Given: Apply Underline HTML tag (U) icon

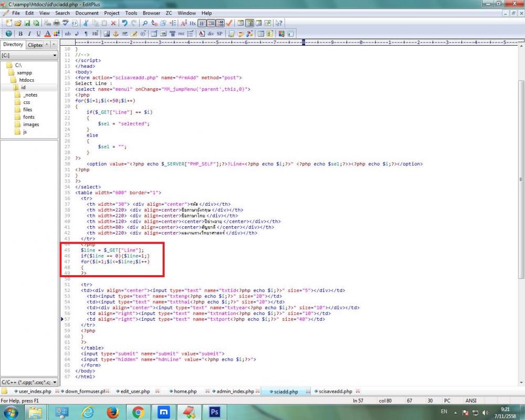Looking at the screenshot, I should (38, 34).
